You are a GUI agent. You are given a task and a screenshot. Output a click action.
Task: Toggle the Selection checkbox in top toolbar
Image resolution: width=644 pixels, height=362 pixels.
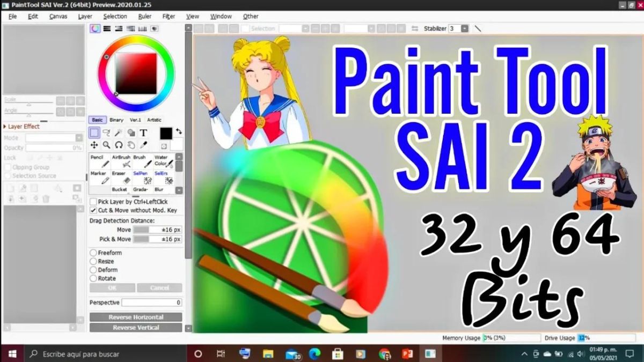click(245, 28)
